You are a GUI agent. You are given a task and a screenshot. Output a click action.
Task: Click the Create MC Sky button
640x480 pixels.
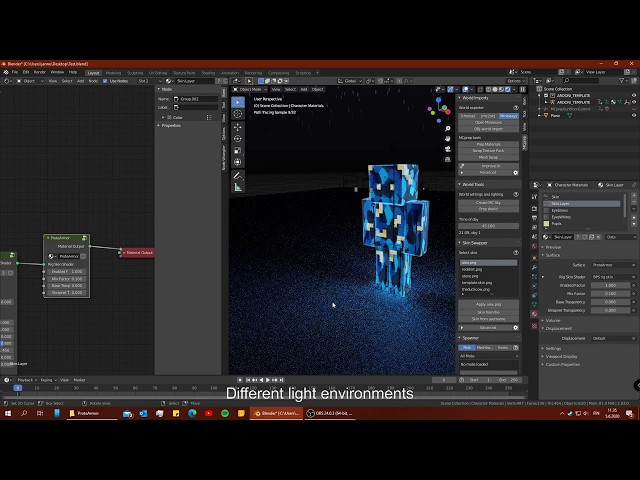coord(489,203)
